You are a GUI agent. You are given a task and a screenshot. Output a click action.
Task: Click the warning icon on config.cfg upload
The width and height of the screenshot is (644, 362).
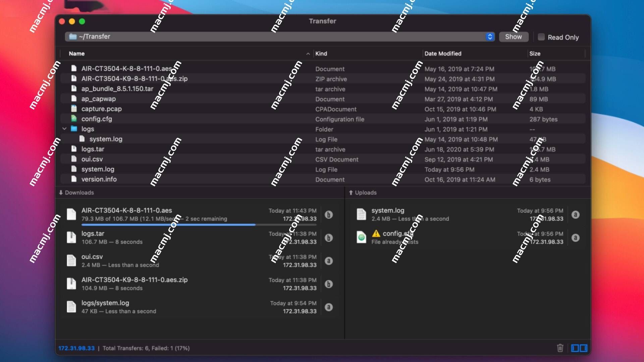click(x=376, y=233)
